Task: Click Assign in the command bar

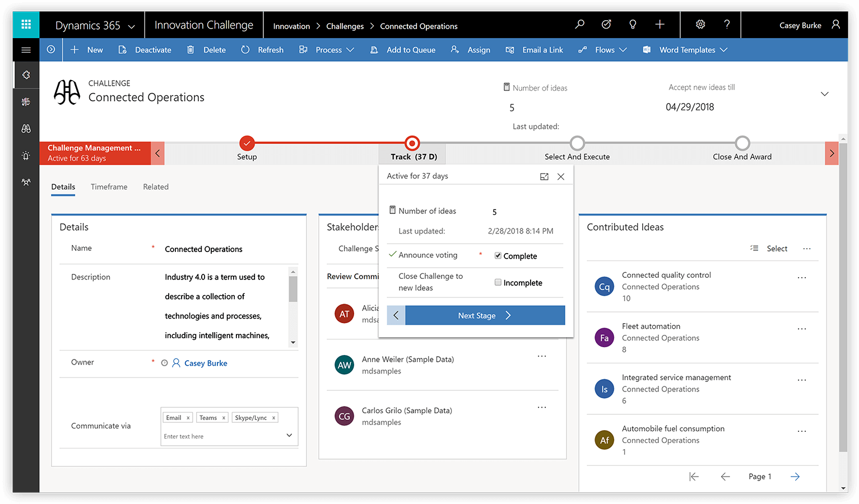Action: [x=471, y=50]
